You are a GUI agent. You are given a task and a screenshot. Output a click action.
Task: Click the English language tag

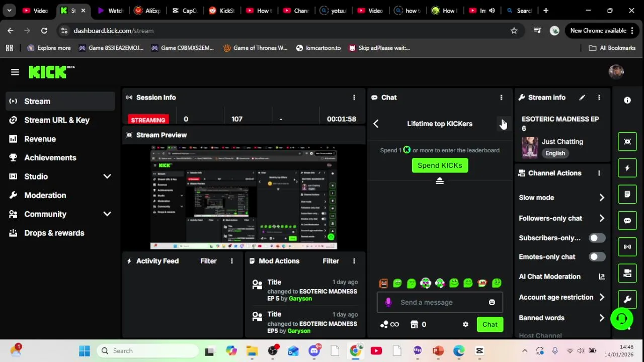coord(555,153)
